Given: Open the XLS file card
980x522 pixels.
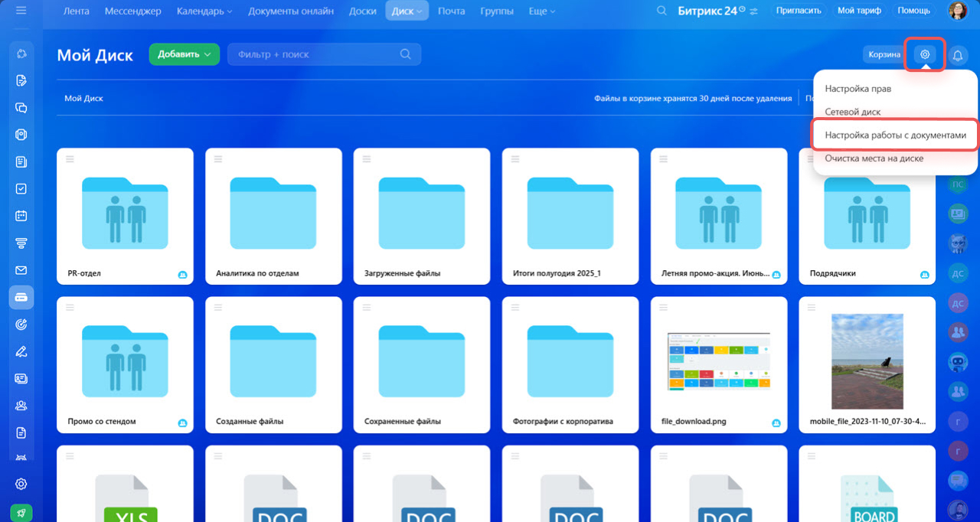Looking at the screenshot, I should coord(125,484).
